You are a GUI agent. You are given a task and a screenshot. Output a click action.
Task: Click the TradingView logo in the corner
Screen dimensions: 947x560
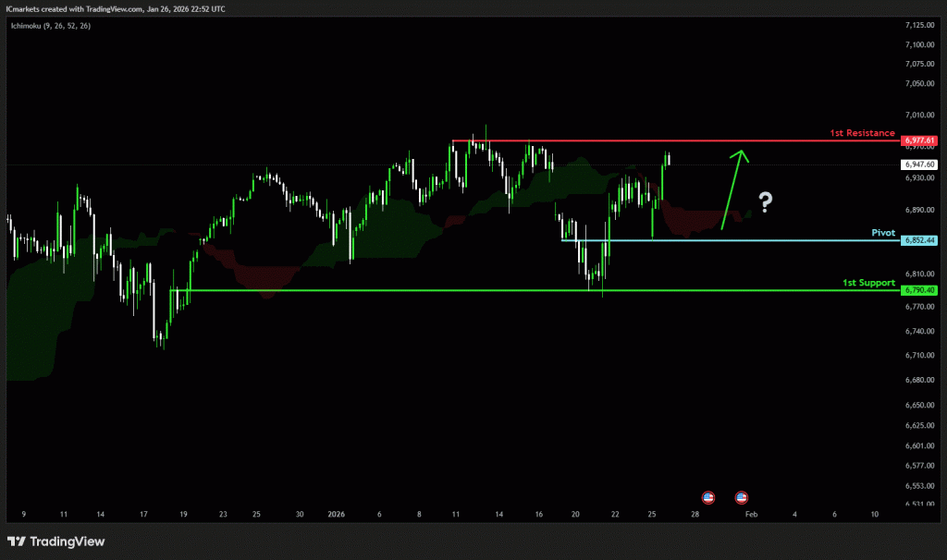(54, 542)
